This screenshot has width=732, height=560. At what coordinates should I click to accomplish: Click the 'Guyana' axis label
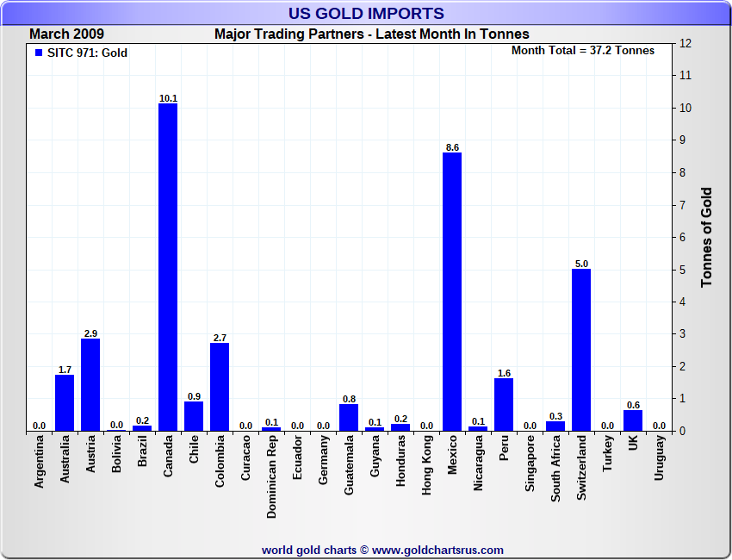375,456
